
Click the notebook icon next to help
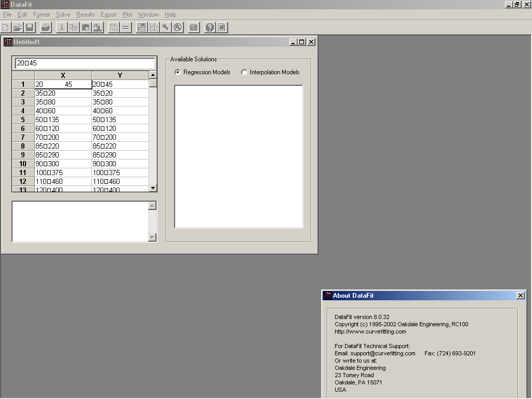click(222, 28)
